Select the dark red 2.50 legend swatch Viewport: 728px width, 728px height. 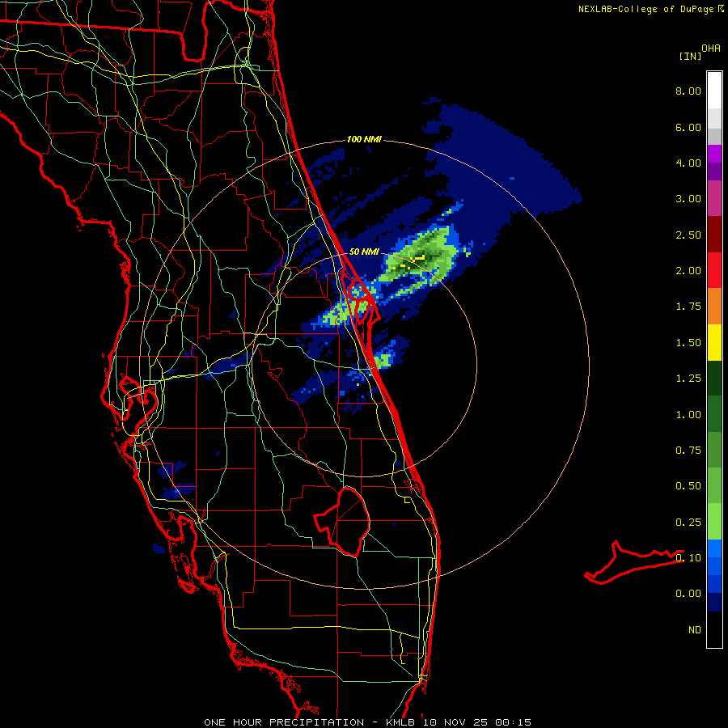coord(714,235)
